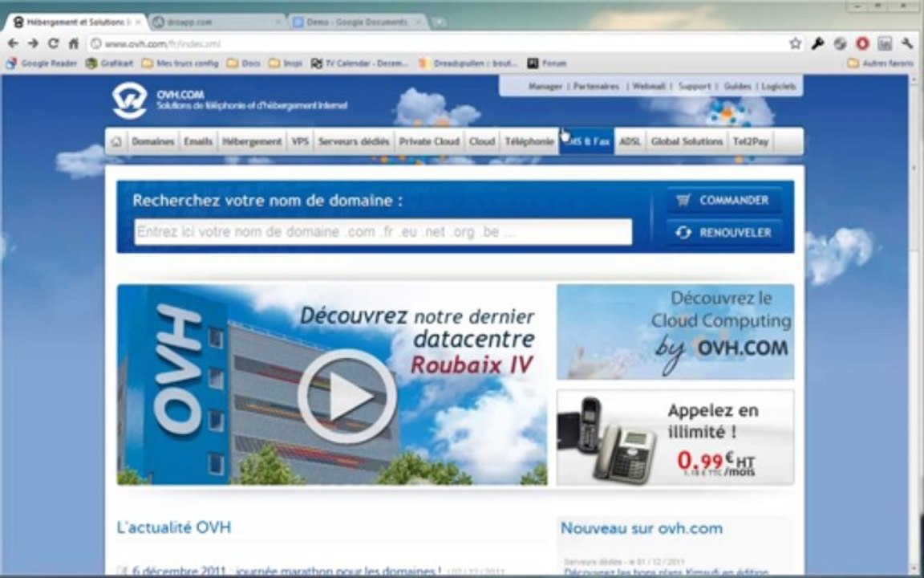Open the highlighted SMS & Fax menu

586,141
